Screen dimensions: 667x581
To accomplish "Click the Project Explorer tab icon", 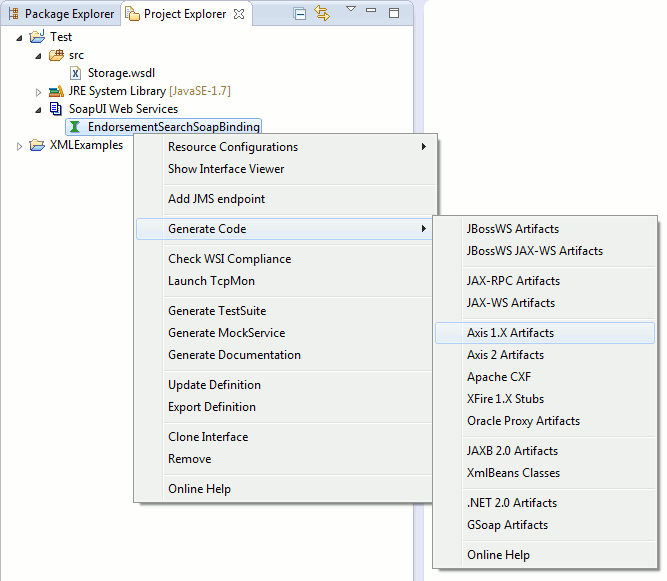I will (x=132, y=14).
